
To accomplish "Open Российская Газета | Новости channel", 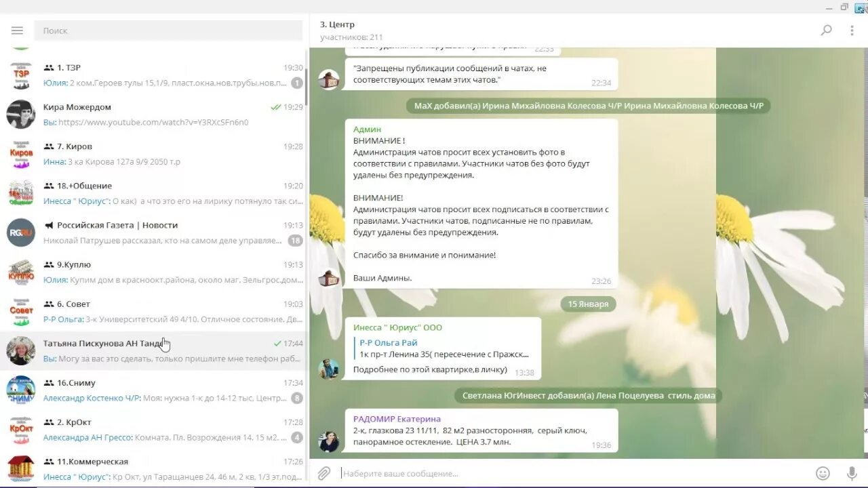I will (154, 232).
